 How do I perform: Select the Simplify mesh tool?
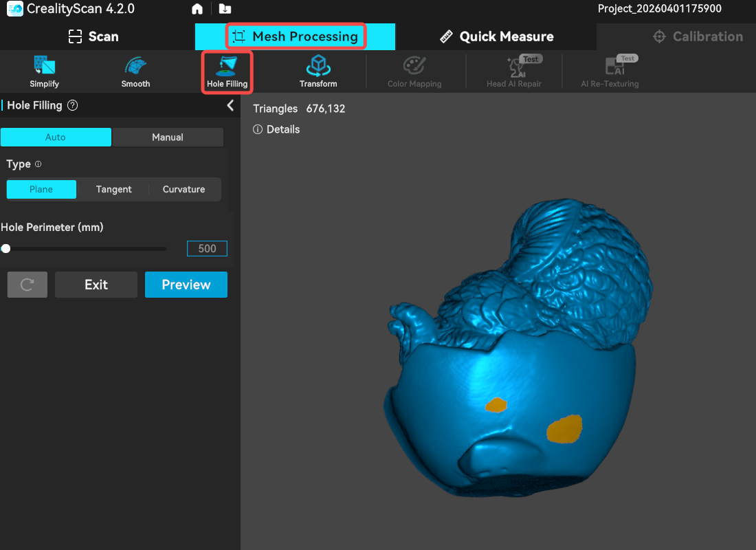(x=44, y=71)
